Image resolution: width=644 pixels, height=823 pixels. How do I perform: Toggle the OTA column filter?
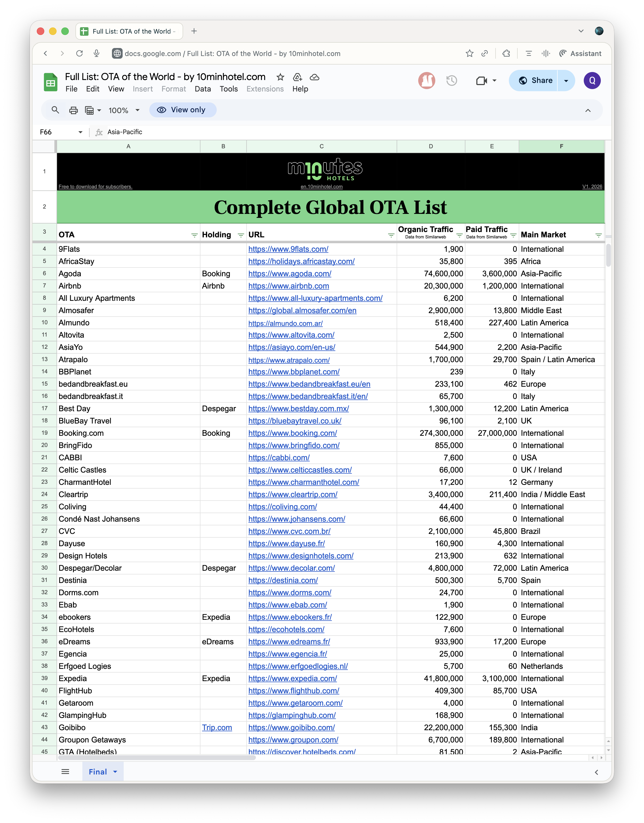click(194, 235)
